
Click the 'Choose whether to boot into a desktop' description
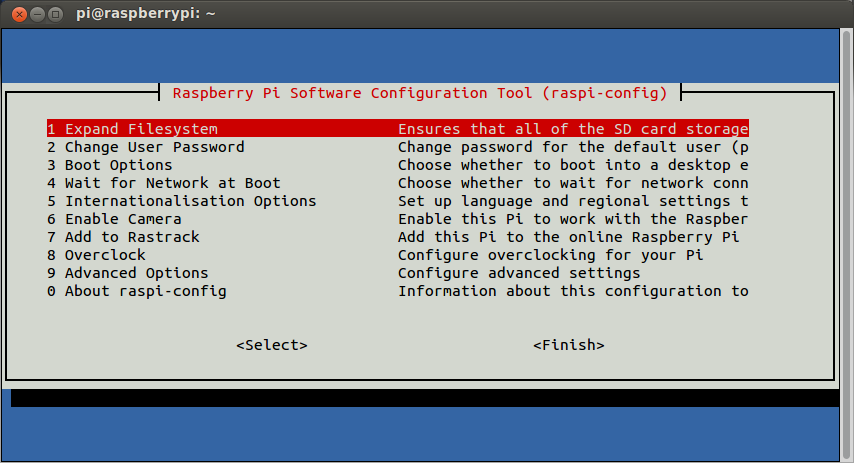573,165
